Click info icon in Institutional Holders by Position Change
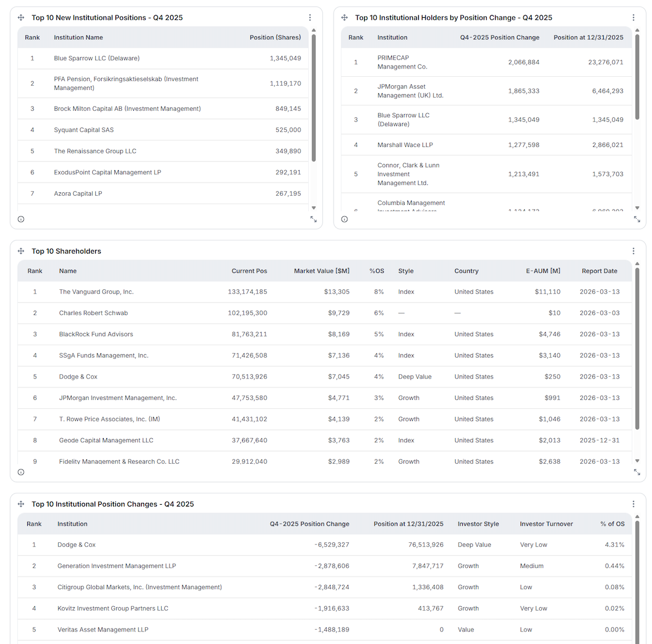 pyautogui.click(x=344, y=219)
